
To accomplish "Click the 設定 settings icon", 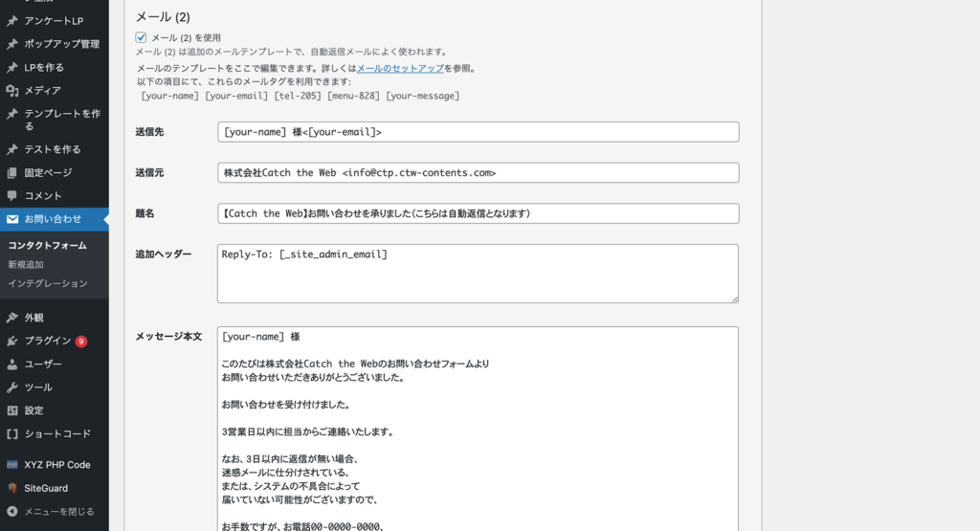I will [x=11, y=410].
